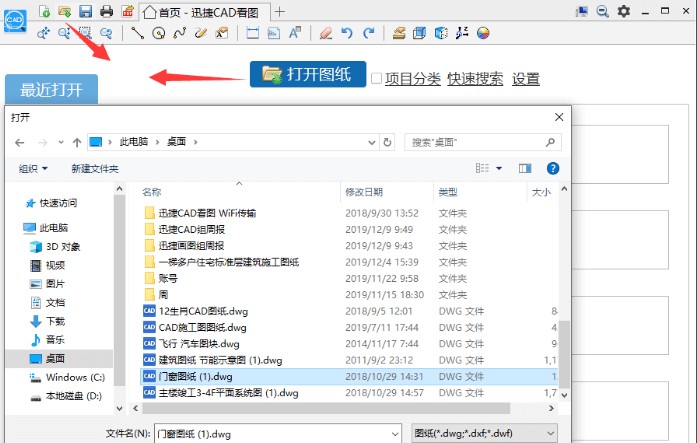Sort by the 修改日期 column header
The height and width of the screenshot is (443, 697).
click(x=364, y=192)
